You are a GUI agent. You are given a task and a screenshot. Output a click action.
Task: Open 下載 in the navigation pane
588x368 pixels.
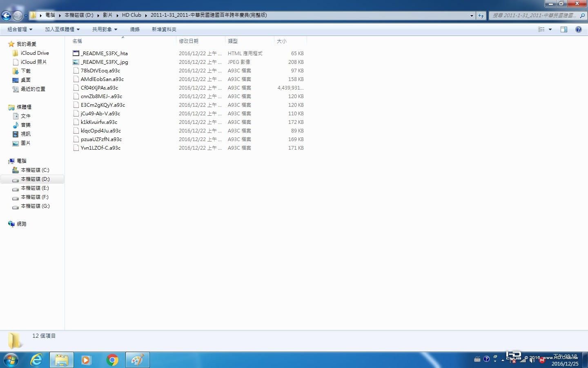(x=26, y=71)
